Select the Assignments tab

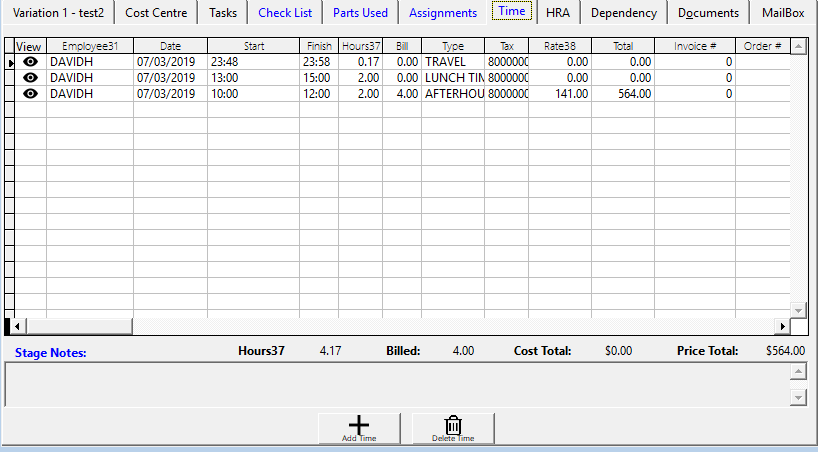tap(443, 13)
